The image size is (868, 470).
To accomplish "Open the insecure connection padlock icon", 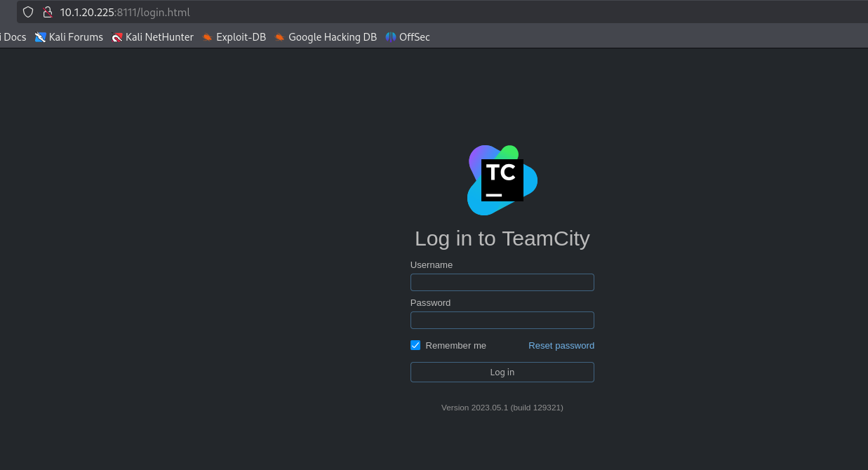I will tap(48, 12).
